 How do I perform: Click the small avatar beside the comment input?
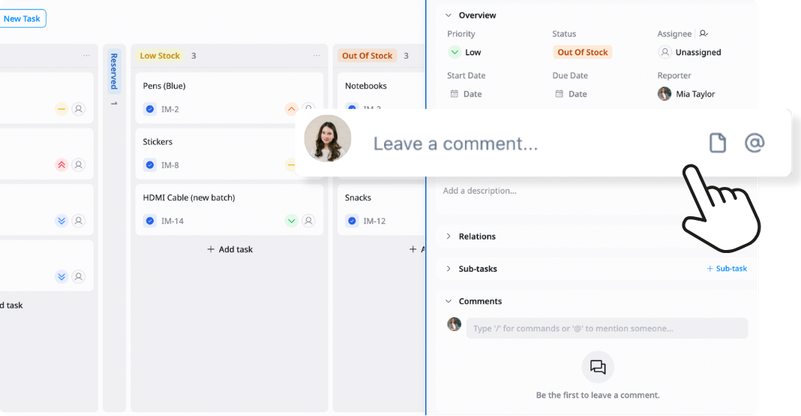pos(454,324)
